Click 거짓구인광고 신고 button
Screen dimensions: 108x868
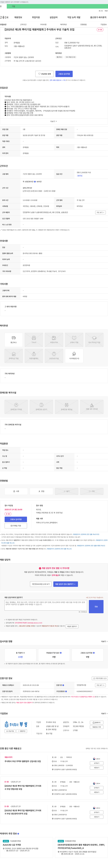pos(100,678)
